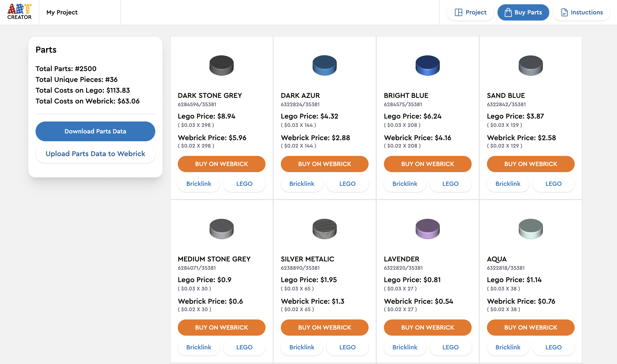Click 'Webrick Price: $2.58' text

[x=521, y=138]
